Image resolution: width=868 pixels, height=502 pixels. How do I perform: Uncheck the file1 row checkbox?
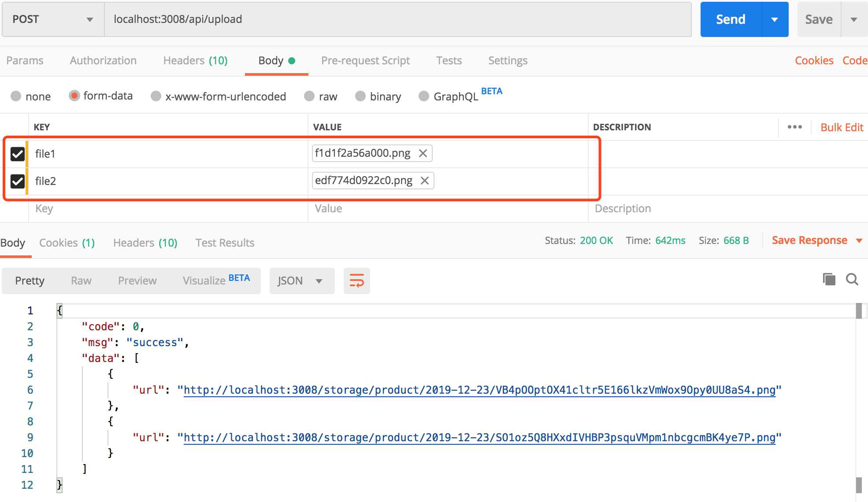(x=18, y=154)
